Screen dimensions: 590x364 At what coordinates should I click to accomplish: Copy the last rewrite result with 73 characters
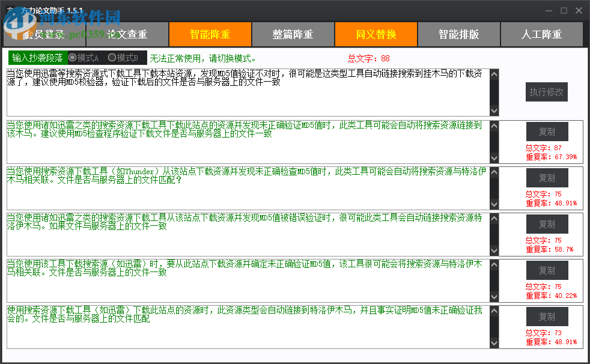point(547,317)
